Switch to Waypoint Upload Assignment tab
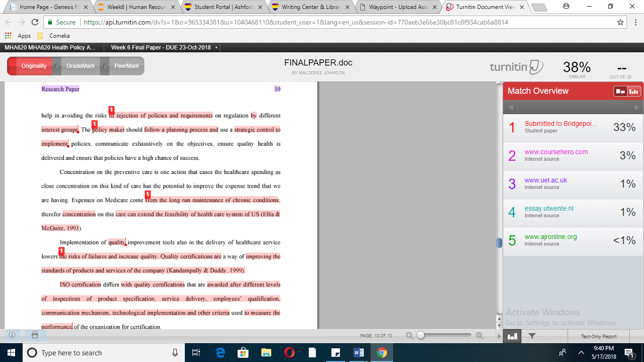644x362 pixels. coord(398,7)
